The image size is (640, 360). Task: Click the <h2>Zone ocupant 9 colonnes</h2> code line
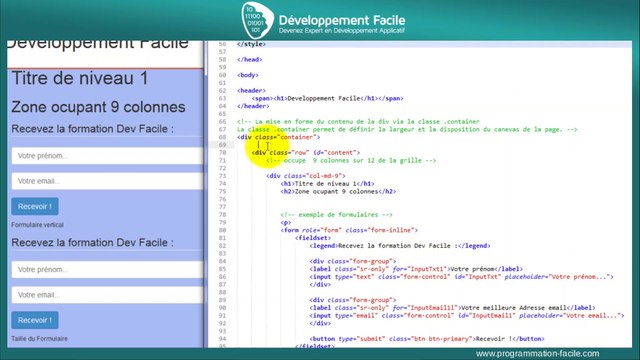tap(338, 191)
